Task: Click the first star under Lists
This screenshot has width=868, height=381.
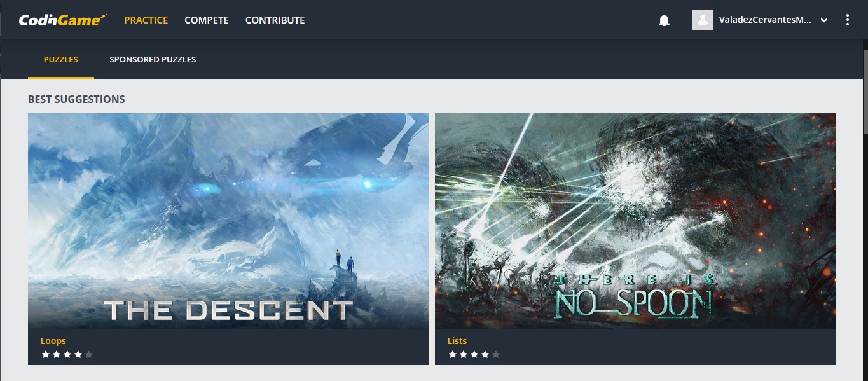Action: 453,355
